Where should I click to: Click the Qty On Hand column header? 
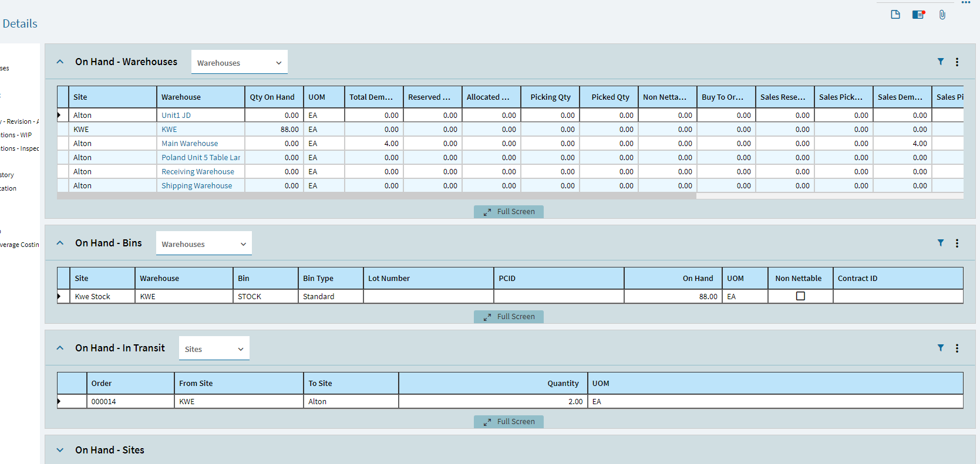point(272,97)
